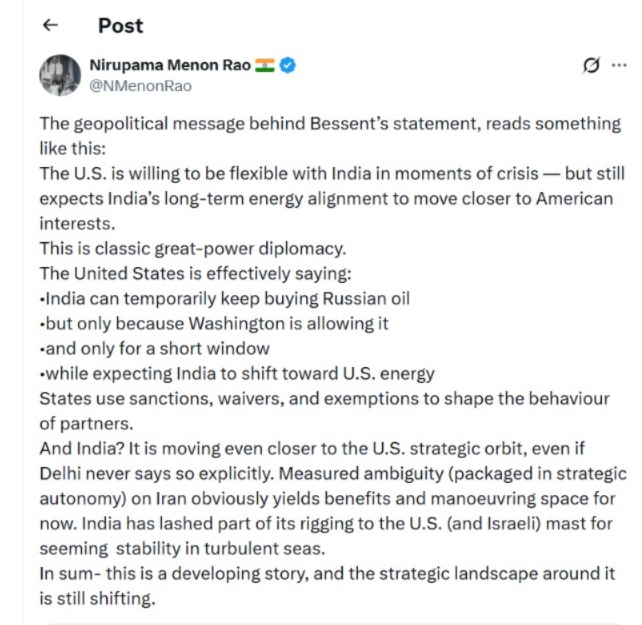Open the Nirupama Menon Rao display name
Viewport: 642px width, 625px height.
coord(170,66)
